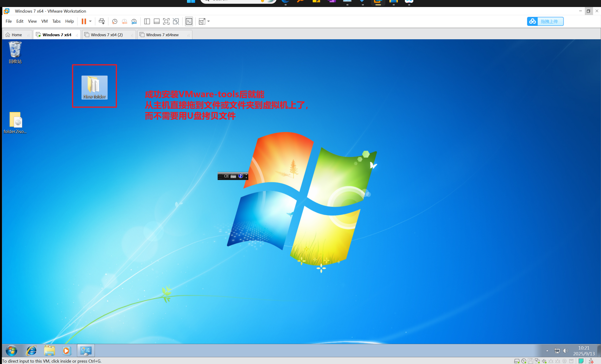The height and width of the screenshot is (364, 601).
Task: Revert the VM to its latest snapshot
Action: tap(125, 22)
